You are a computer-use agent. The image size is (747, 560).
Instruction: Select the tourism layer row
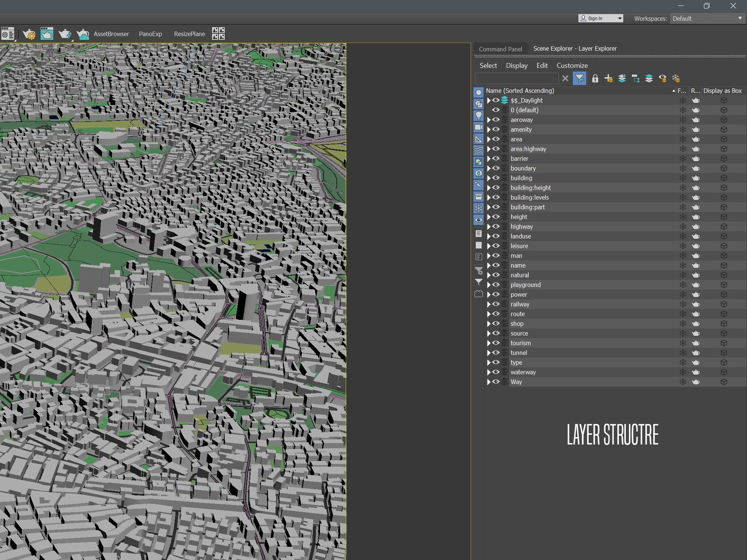click(615, 343)
